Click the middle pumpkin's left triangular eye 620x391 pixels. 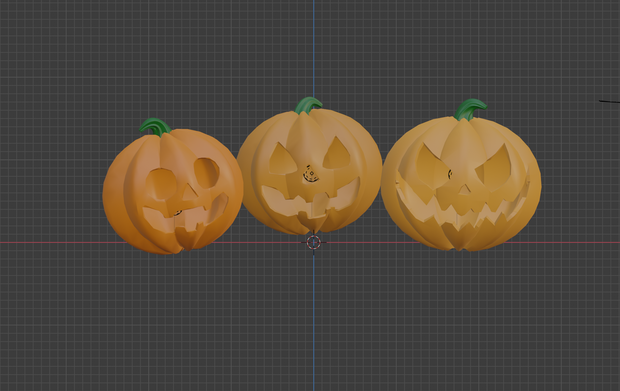click(x=282, y=159)
